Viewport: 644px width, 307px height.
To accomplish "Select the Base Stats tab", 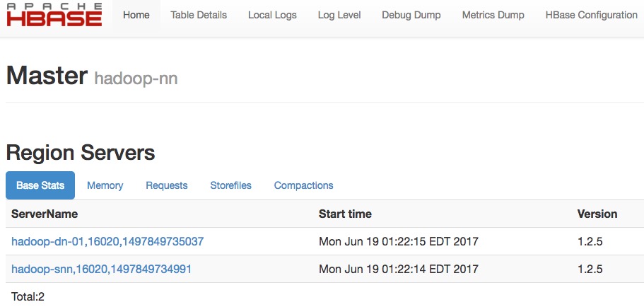I will tap(40, 185).
